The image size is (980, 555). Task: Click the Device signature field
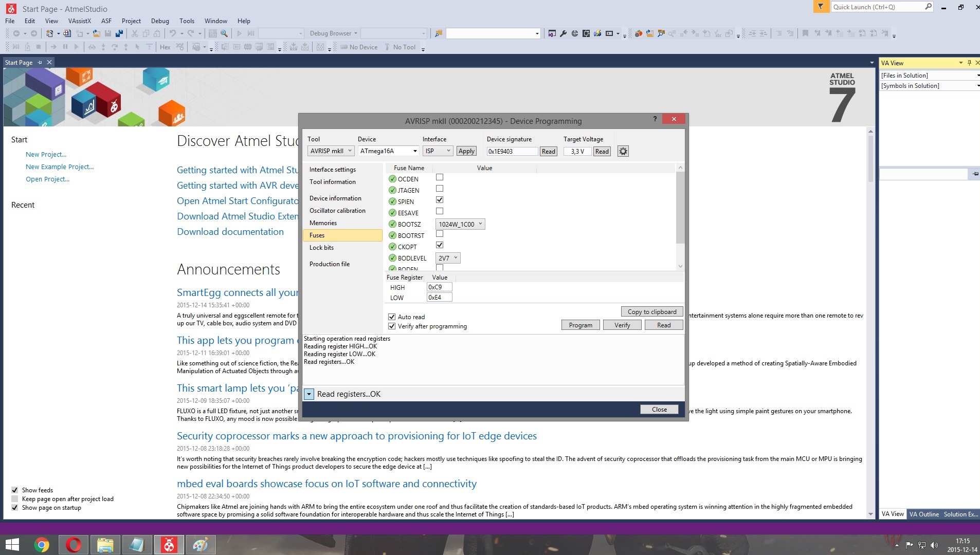click(512, 152)
